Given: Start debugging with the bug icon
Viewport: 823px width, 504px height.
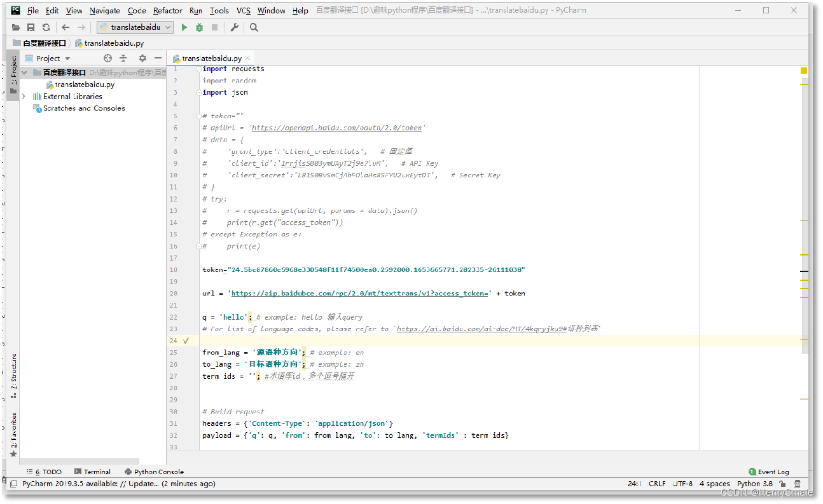Looking at the screenshot, I should (199, 27).
